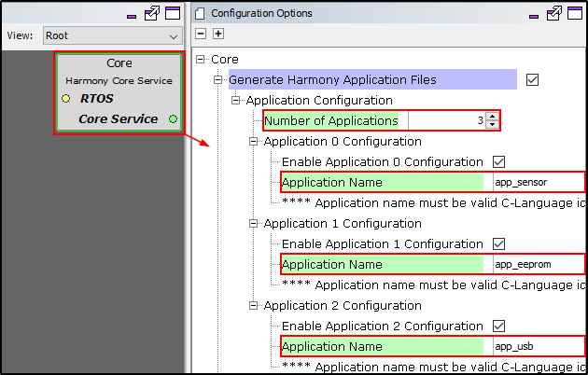
Task: Click the collapse-all minus icon in Configuration Options
Action: click(201, 34)
